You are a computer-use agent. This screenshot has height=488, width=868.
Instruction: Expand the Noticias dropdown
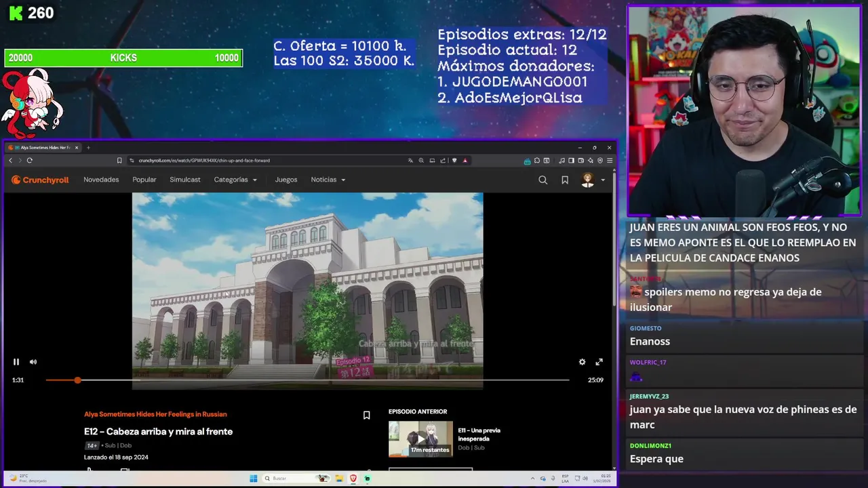(x=328, y=180)
